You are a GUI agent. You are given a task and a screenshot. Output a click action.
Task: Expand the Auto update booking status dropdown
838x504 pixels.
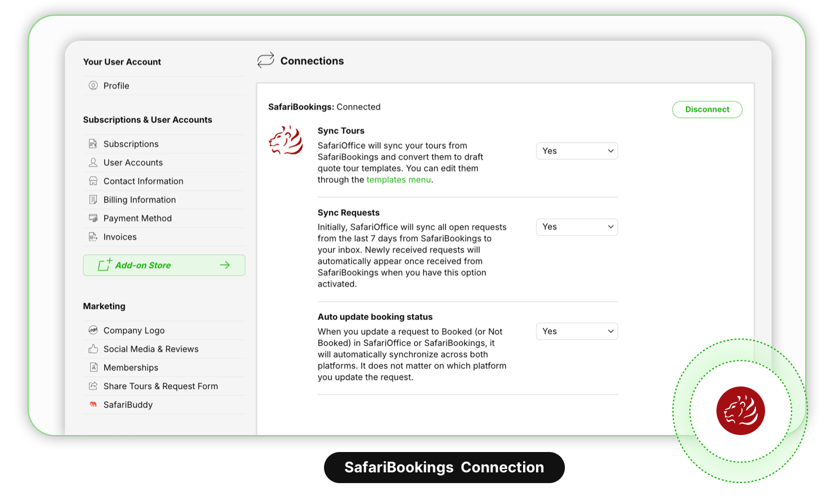point(577,332)
